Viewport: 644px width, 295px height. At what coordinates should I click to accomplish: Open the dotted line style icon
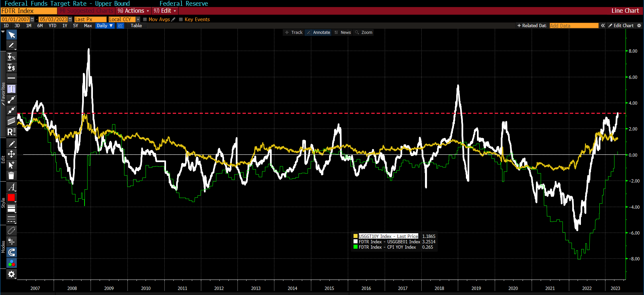[x=11, y=219]
